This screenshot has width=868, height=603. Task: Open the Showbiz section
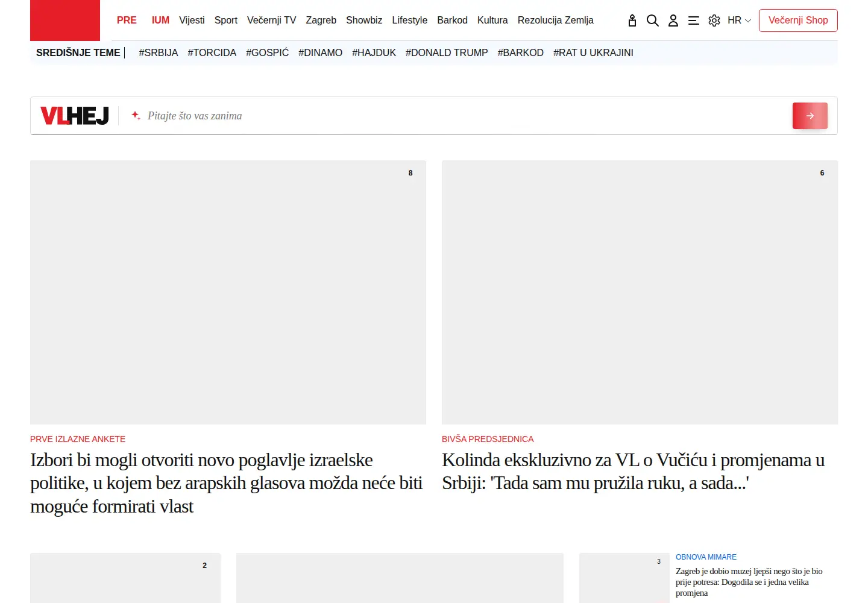[364, 21]
